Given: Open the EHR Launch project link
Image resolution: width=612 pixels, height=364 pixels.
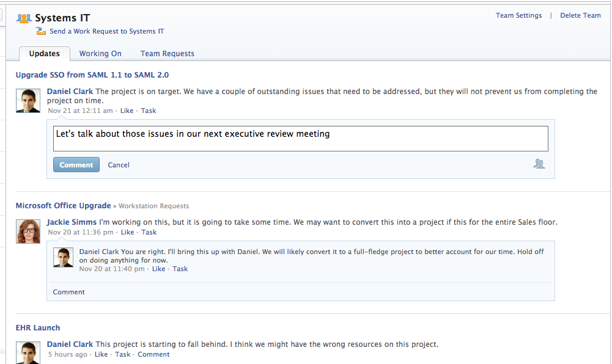Looking at the screenshot, I should coord(38,328).
